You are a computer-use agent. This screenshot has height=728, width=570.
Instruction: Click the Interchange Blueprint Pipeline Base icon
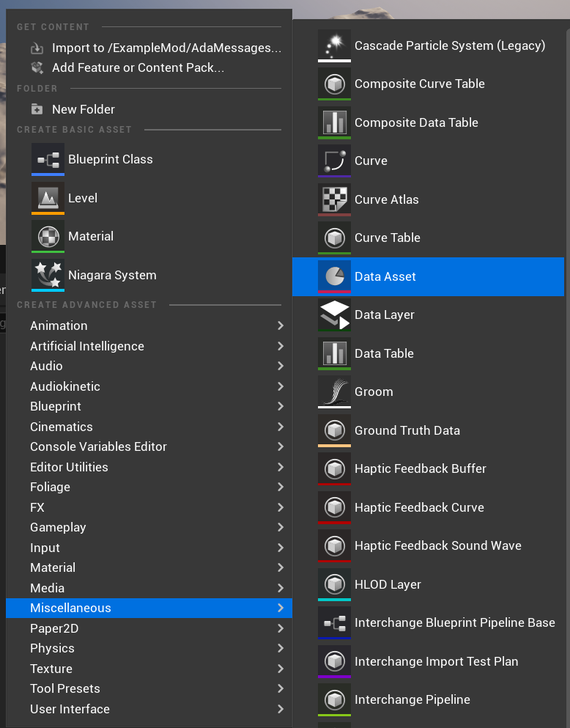pyautogui.click(x=334, y=623)
